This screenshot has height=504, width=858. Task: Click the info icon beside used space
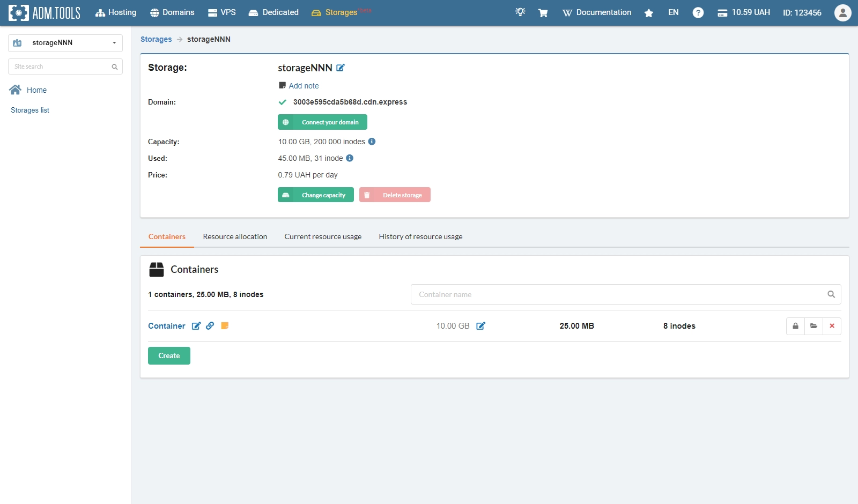350,158
